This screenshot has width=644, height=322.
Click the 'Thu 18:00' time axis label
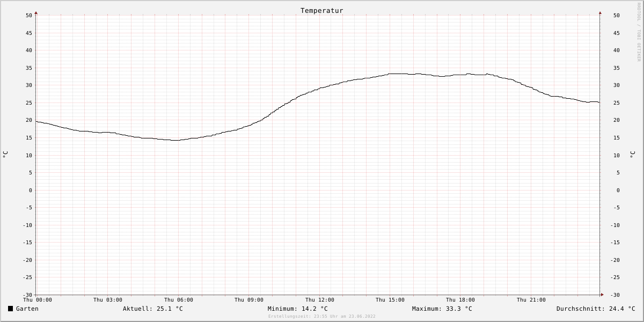click(460, 300)
